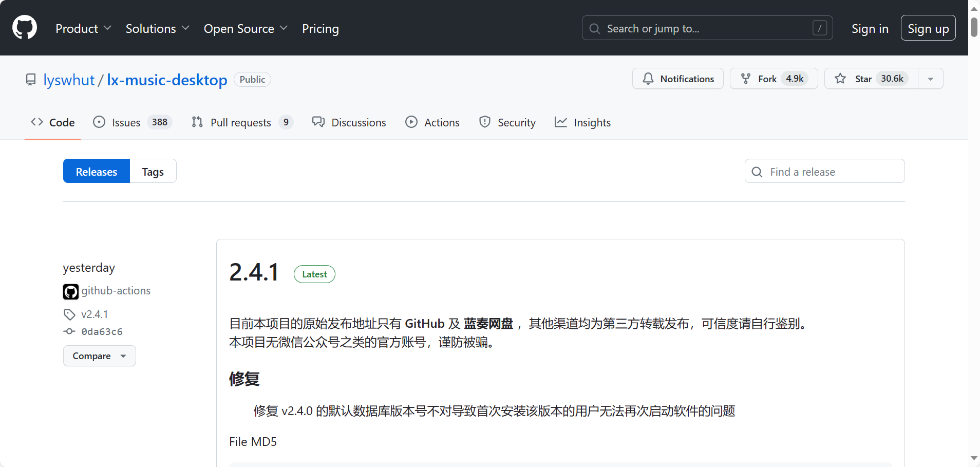Expand the Compare dropdown
Viewport: 980px width, 467px height.
(99, 356)
